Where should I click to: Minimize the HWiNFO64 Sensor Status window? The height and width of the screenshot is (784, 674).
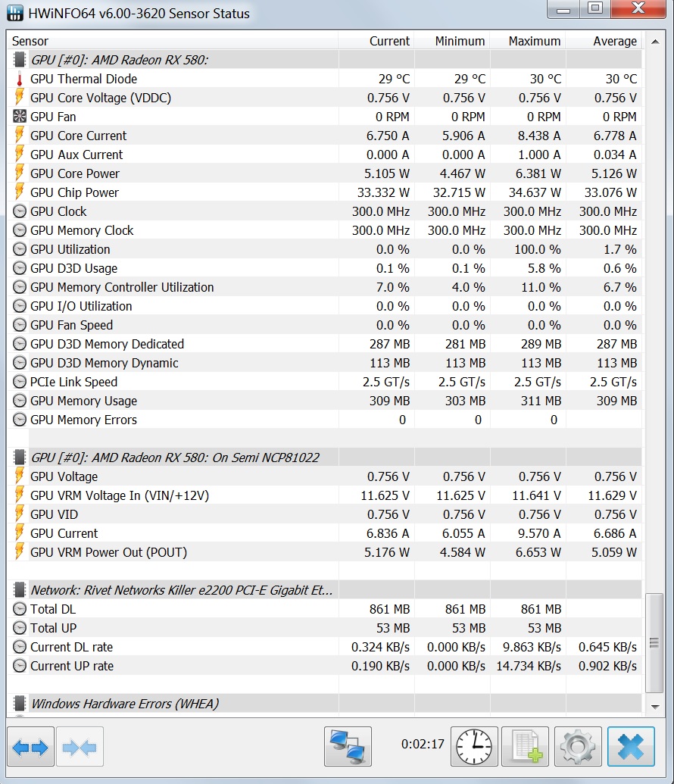click(x=563, y=10)
